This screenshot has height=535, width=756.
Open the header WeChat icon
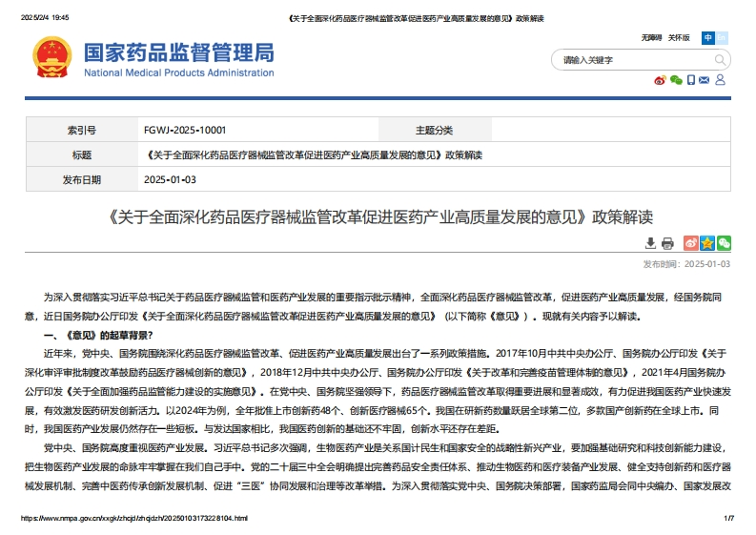point(676,80)
